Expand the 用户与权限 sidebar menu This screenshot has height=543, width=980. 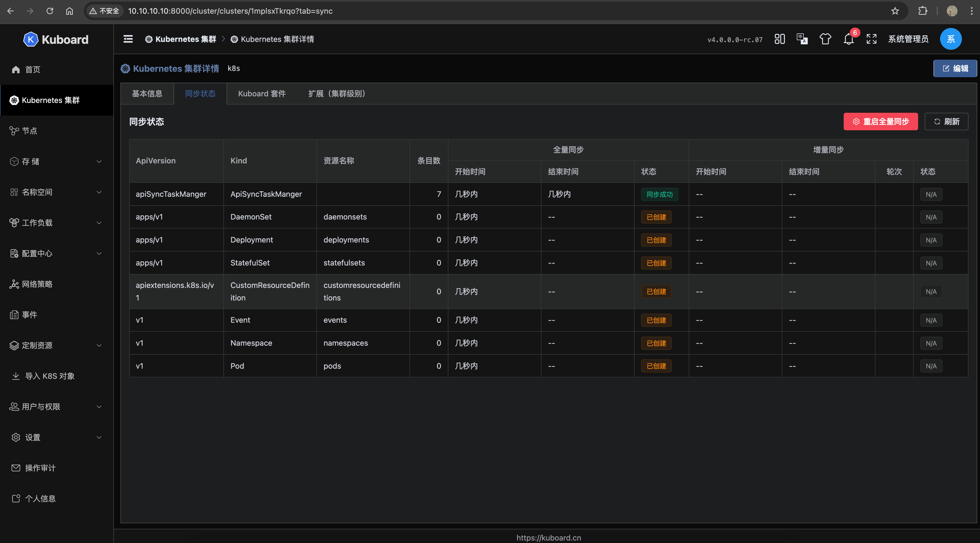(x=57, y=407)
